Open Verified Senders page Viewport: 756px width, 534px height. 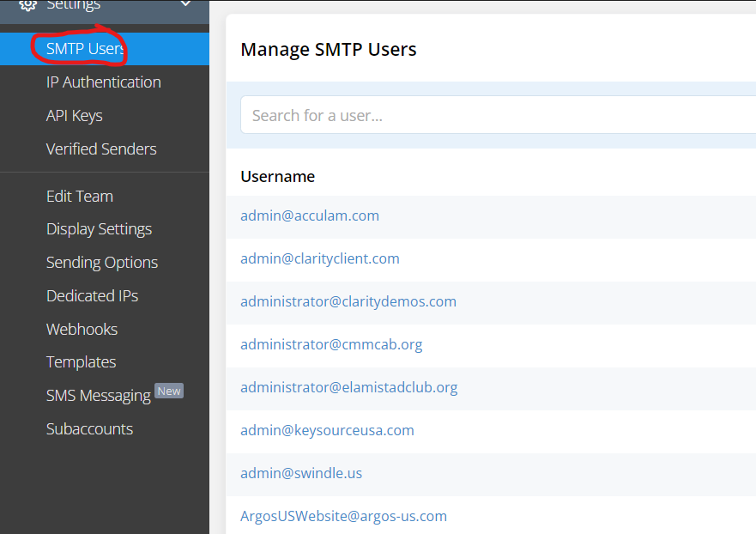point(101,149)
